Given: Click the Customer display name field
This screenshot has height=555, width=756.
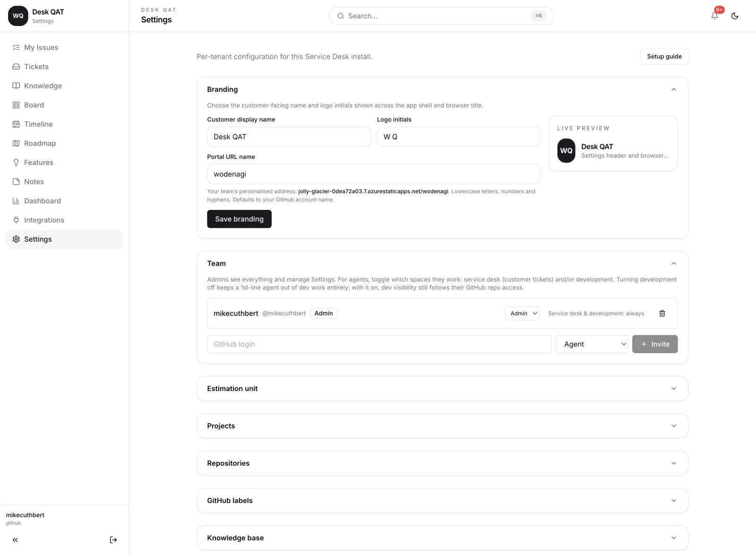Looking at the screenshot, I should coord(289,137).
